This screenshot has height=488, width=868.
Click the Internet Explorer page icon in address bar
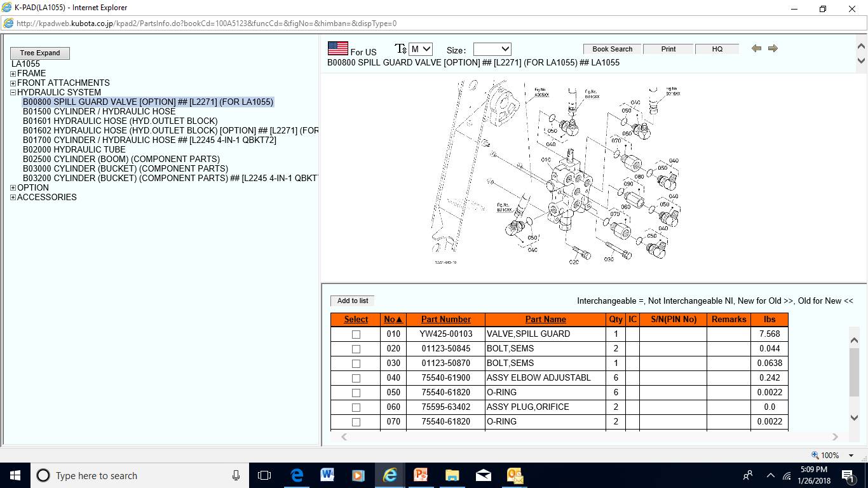coord(8,24)
